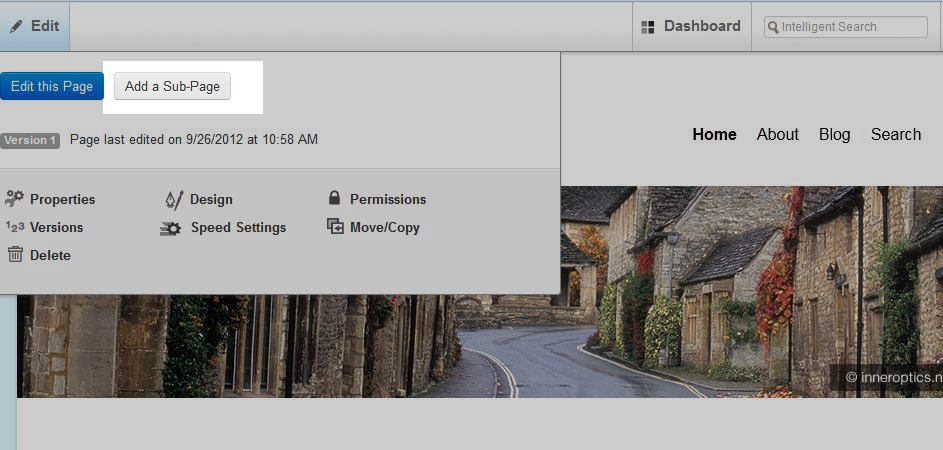Click the magnifier icon in Intelligent Search
Screen dimensions: 943x450
coord(773,28)
